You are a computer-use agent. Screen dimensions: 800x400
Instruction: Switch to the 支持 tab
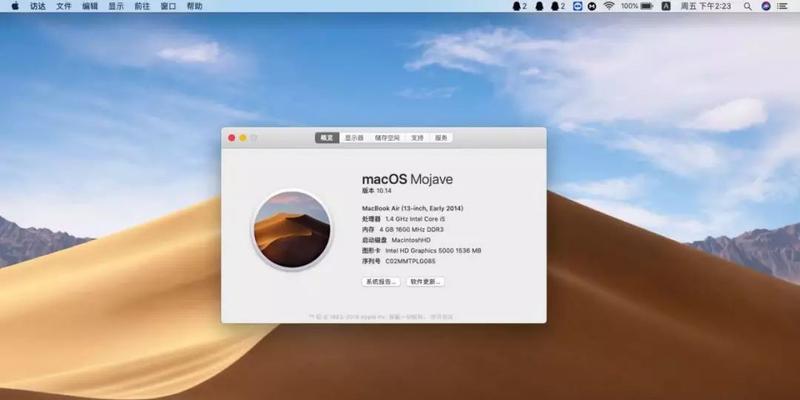pyautogui.click(x=418, y=138)
